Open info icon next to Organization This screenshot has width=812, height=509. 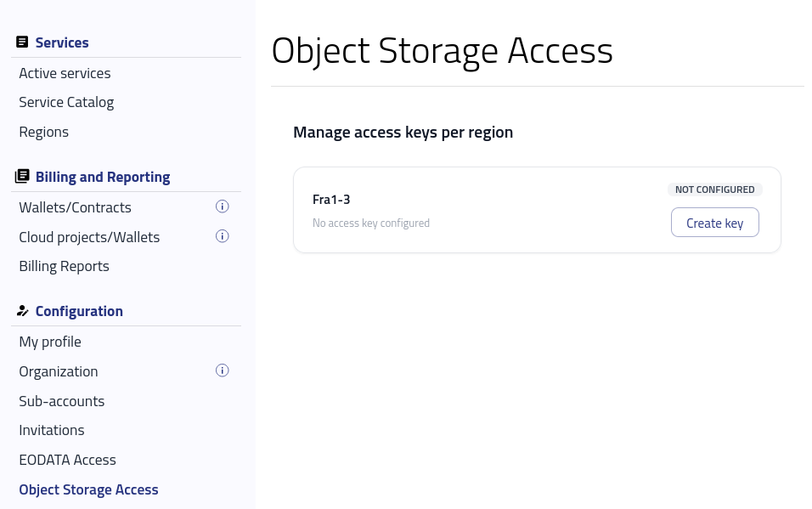(223, 370)
